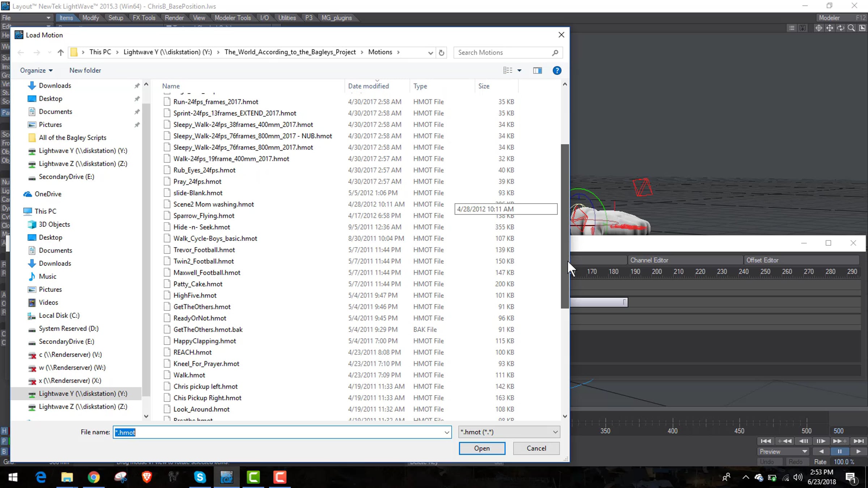Click the viewport zoom magnifier icon

coord(851,28)
